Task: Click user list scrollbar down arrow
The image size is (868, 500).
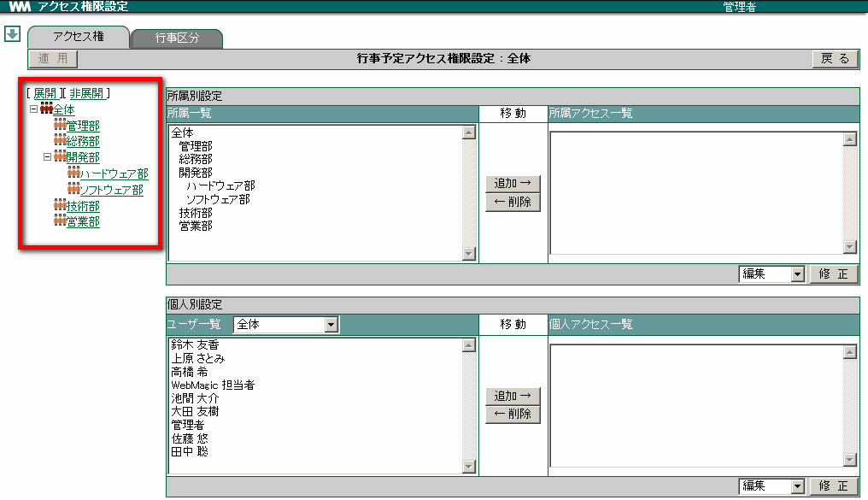Action: click(x=469, y=466)
